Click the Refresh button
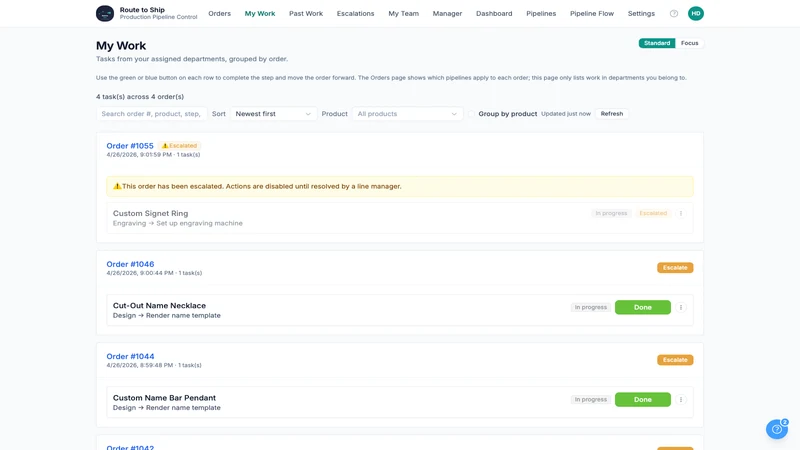800x450 pixels. [x=611, y=114]
